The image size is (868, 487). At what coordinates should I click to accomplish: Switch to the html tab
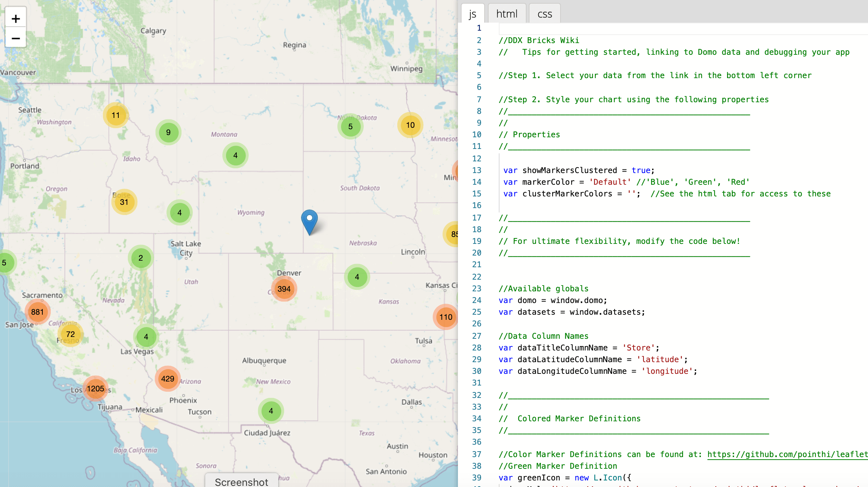coord(506,14)
